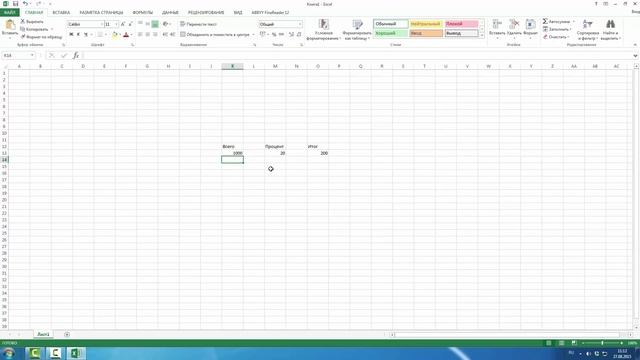The width and height of the screenshot is (640, 360).
Task: Toggle underline formatting
Action: pyautogui.click(x=86, y=35)
